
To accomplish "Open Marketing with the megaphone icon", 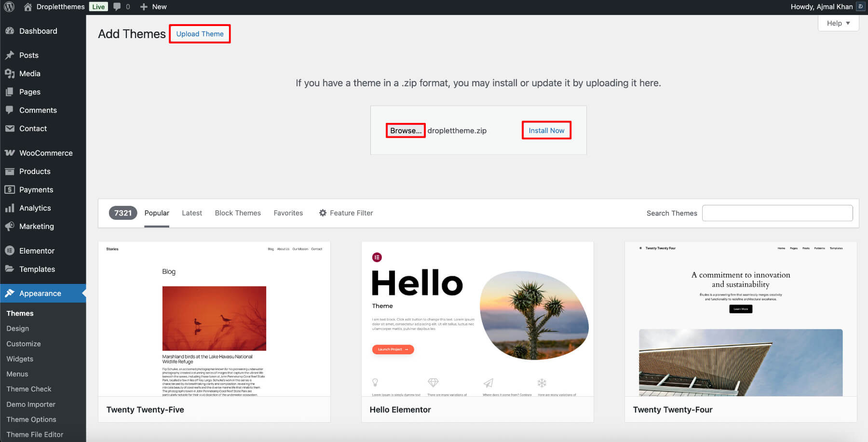I will pyautogui.click(x=11, y=226).
